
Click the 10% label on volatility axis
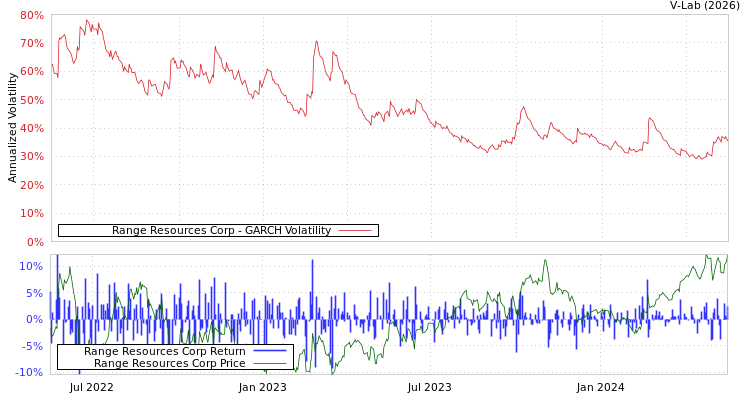click(x=31, y=214)
